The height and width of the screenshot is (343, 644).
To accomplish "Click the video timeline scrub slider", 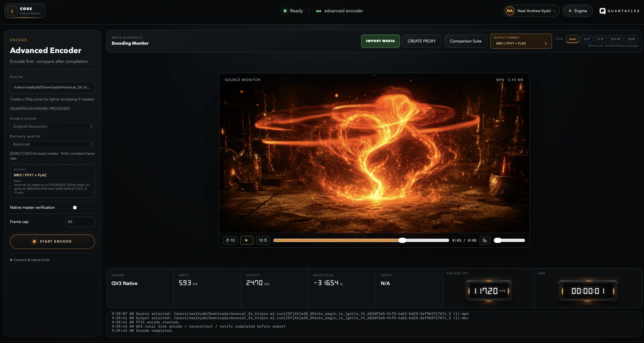I will pos(361,240).
